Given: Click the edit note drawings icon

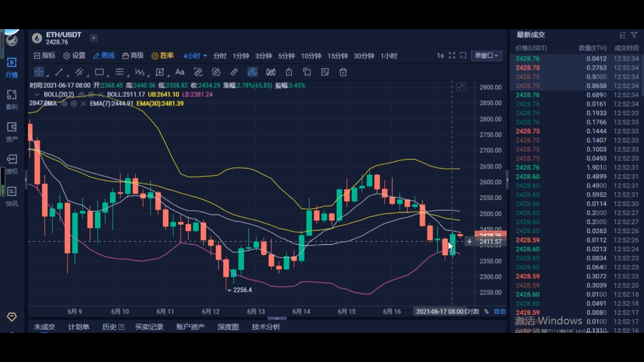Looking at the screenshot, I should (325, 72).
